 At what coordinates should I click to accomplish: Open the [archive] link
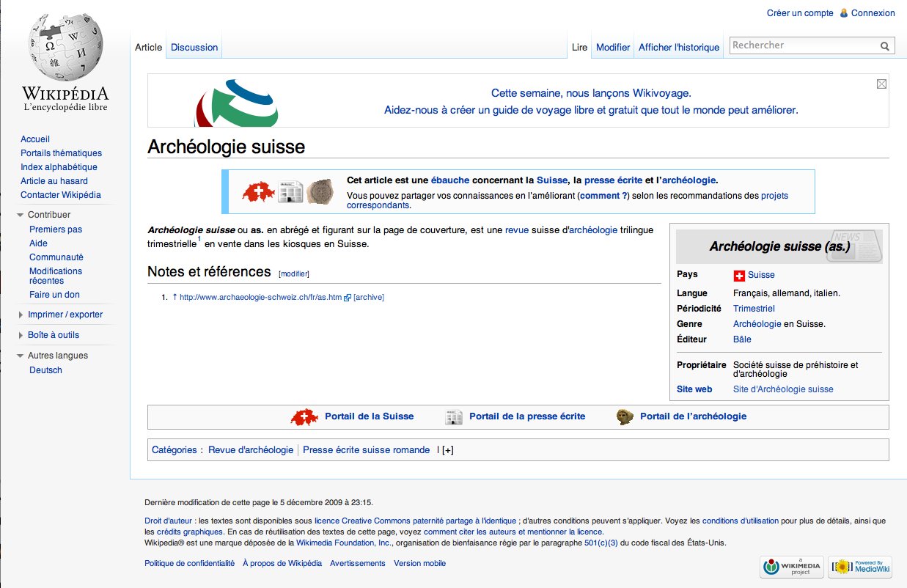[369, 297]
